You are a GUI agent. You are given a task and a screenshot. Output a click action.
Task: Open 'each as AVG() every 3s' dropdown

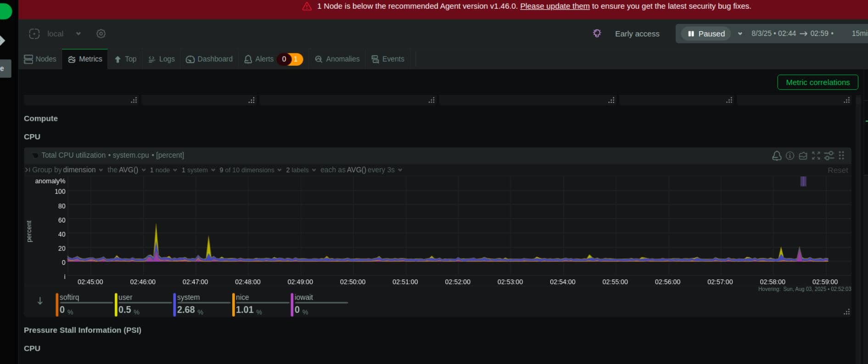coord(361,170)
